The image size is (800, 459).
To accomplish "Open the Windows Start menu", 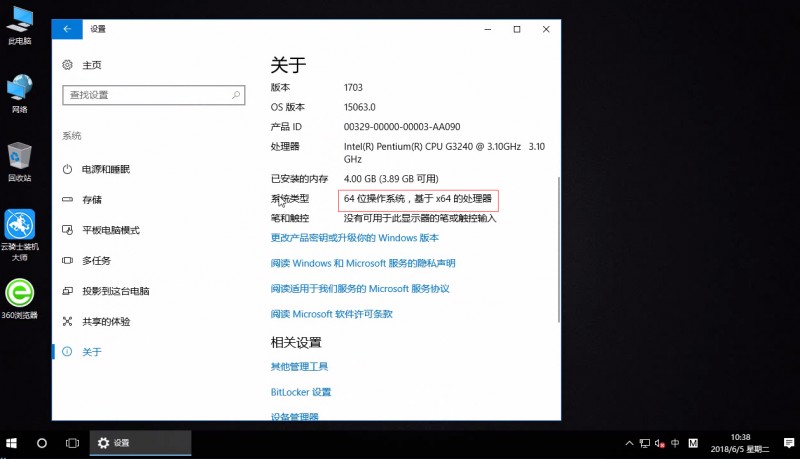I will 11,443.
